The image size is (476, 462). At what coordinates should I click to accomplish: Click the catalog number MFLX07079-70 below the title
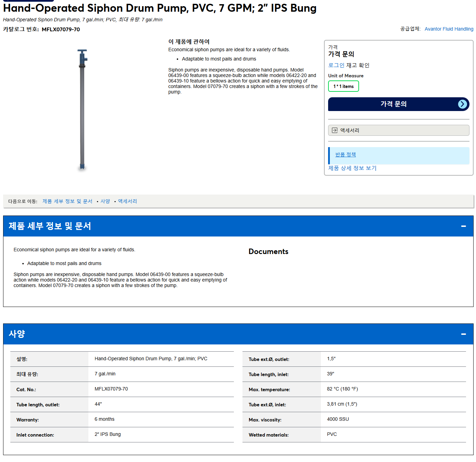tap(61, 30)
